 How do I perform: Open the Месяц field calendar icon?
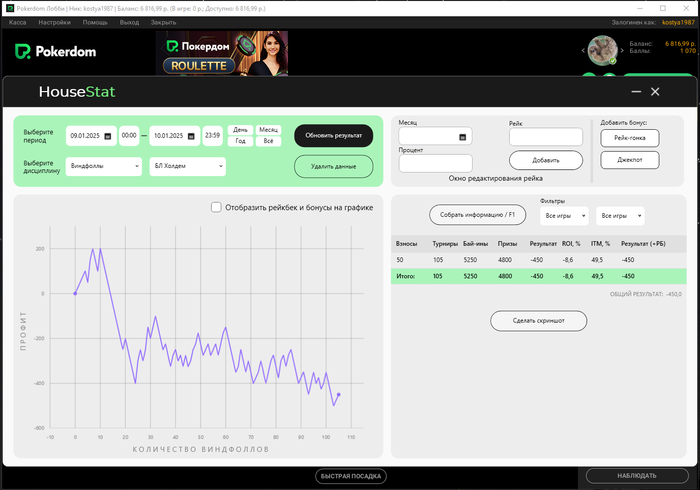(462, 137)
